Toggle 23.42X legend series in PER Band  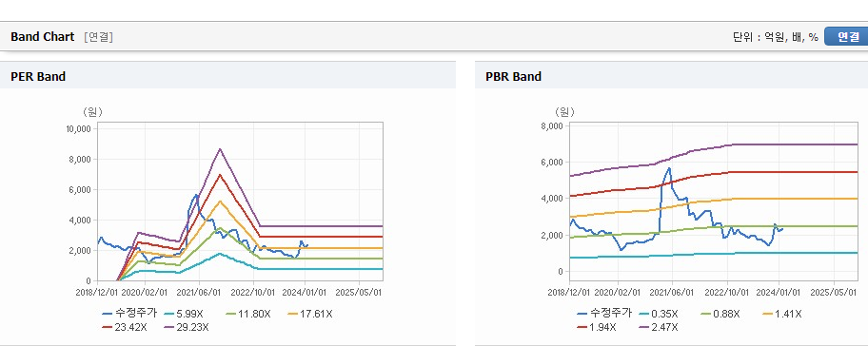pyautogui.click(x=125, y=327)
